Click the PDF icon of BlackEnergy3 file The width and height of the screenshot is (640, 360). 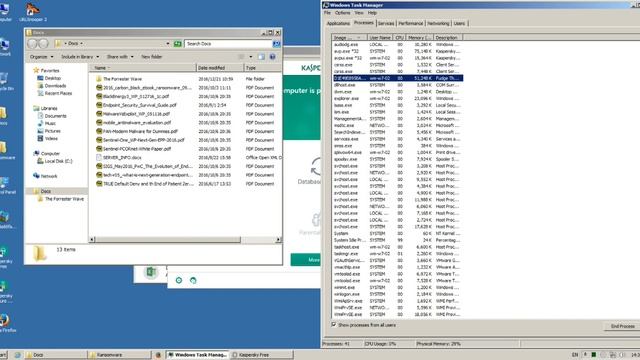99,96
